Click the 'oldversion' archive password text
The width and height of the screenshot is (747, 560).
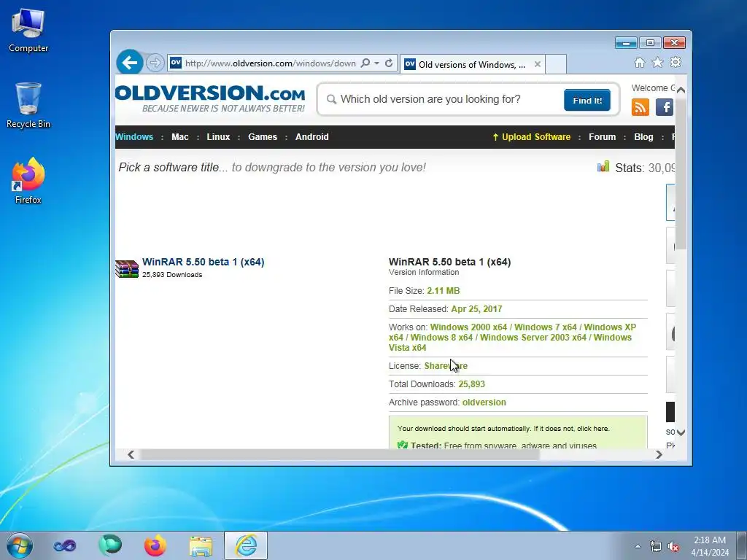tap(484, 402)
